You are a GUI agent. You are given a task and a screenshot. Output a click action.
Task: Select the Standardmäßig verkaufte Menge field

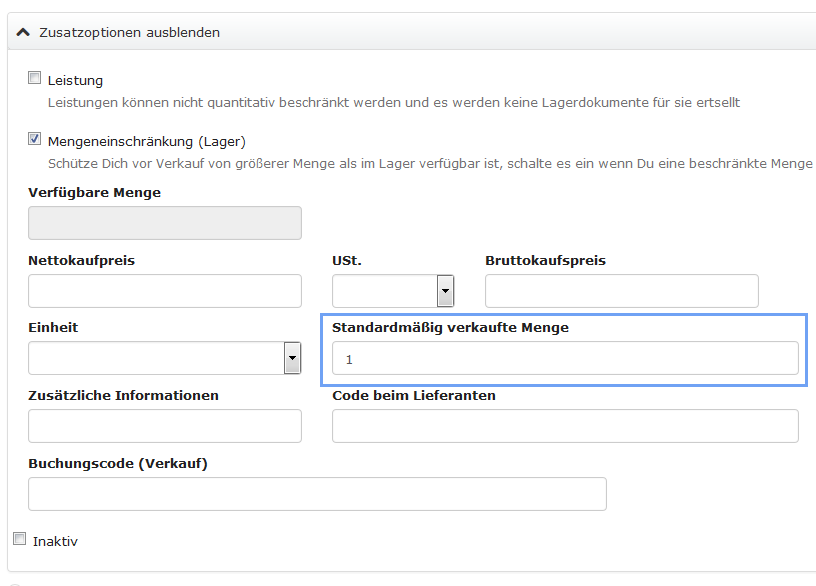[565, 358]
